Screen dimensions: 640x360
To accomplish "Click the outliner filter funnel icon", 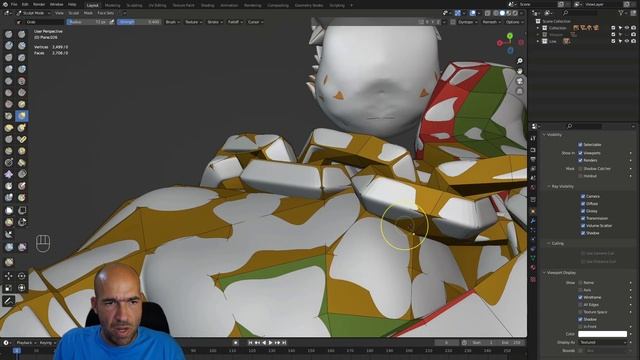I will click(621, 13).
